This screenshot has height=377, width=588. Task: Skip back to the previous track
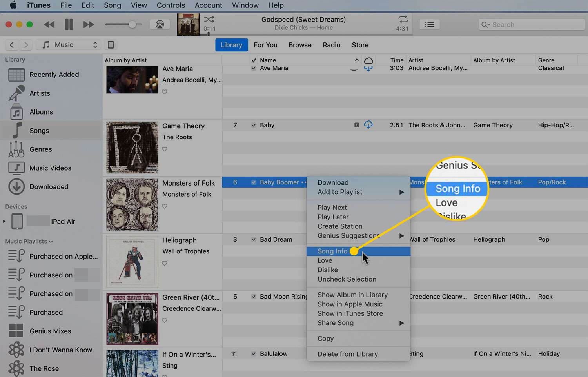tap(49, 25)
